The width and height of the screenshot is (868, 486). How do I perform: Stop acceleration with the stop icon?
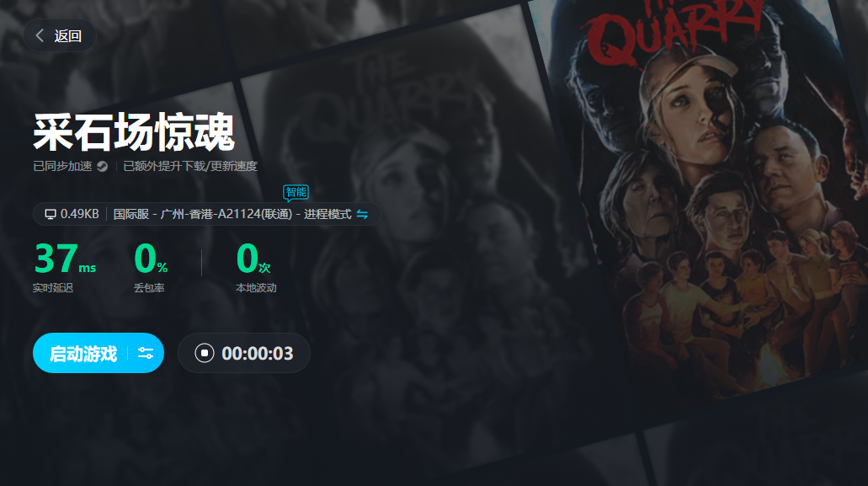pos(205,353)
